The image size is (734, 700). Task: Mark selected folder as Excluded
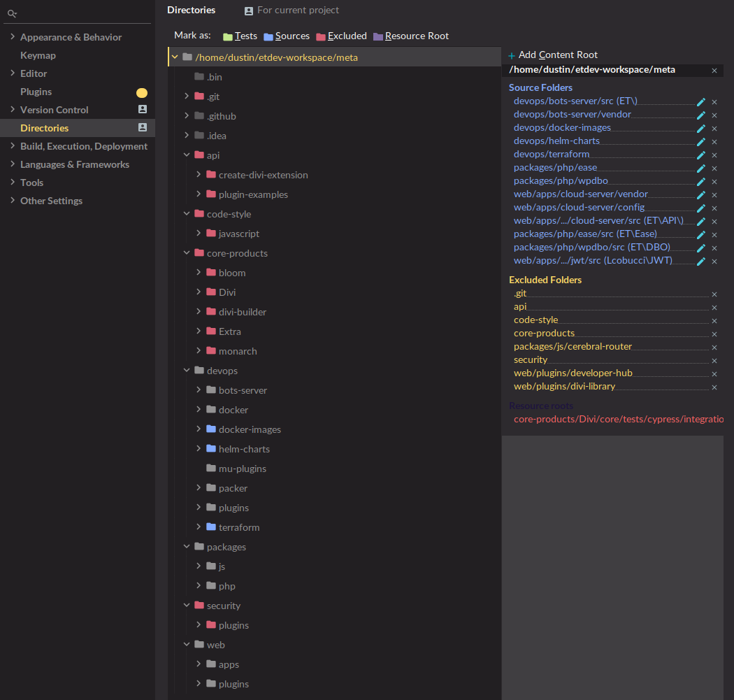pyautogui.click(x=341, y=36)
